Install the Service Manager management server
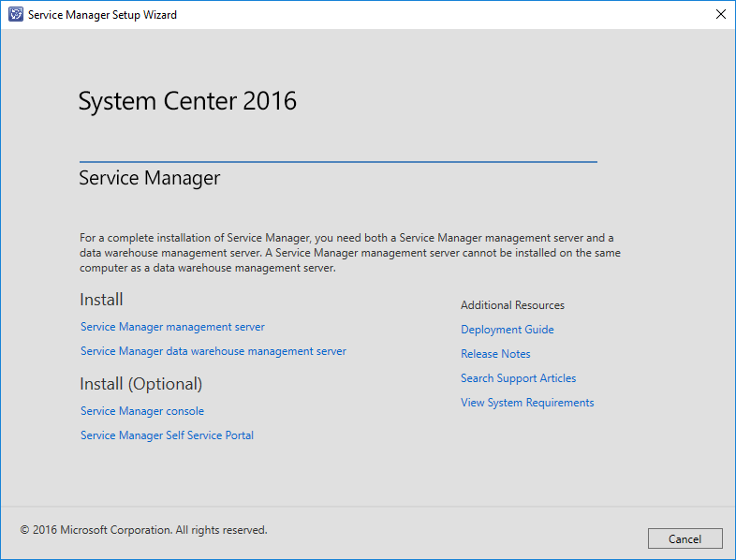This screenshot has height=560, width=736. click(172, 327)
